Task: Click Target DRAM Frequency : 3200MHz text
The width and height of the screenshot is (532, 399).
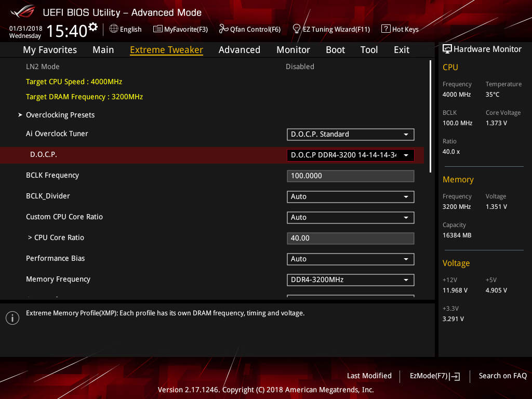Action: pos(85,97)
